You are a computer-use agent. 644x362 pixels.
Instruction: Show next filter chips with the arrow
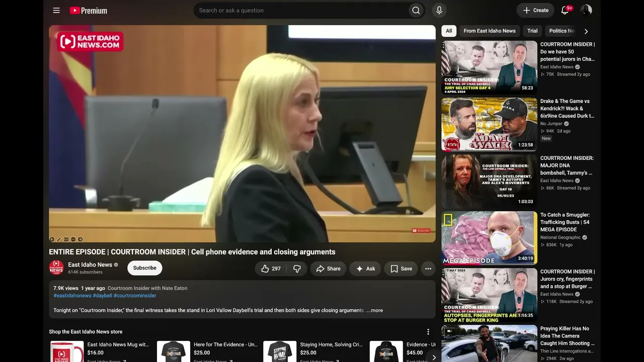click(x=586, y=31)
